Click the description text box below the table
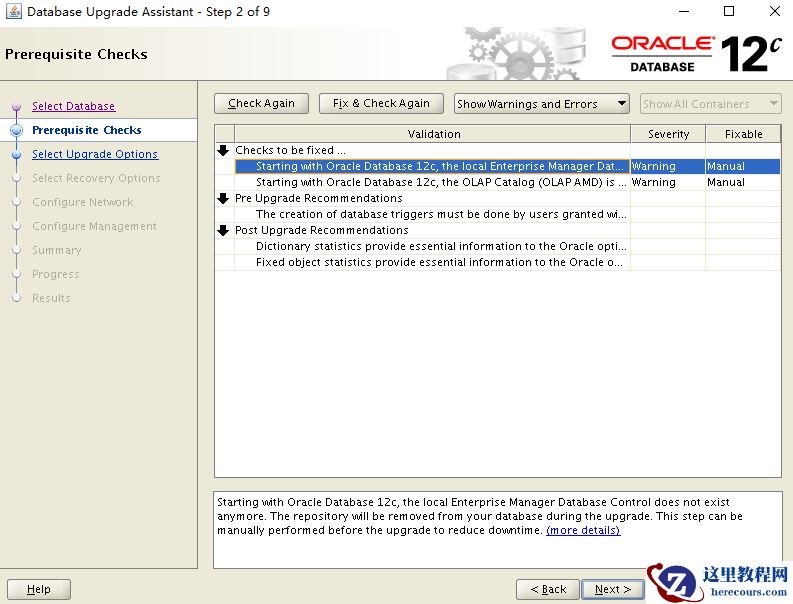Viewport: 793px width, 604px height. pyautogui.click(x=498, y=529)
